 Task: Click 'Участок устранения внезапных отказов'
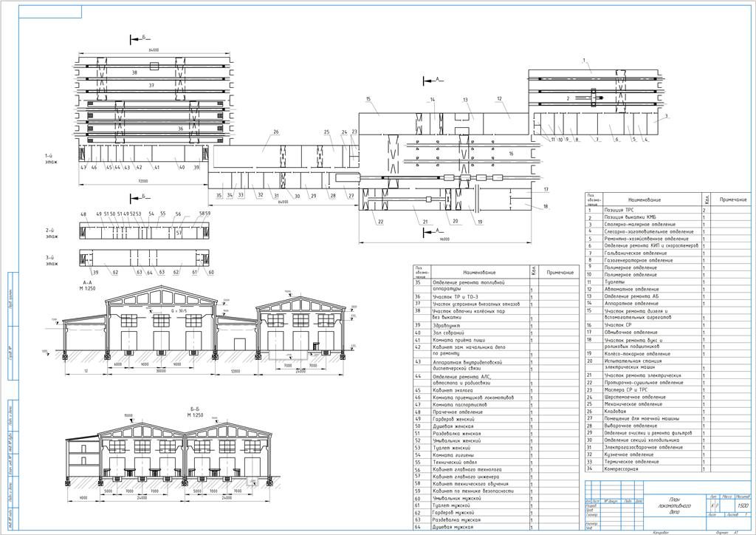click(x=476, y=304)
